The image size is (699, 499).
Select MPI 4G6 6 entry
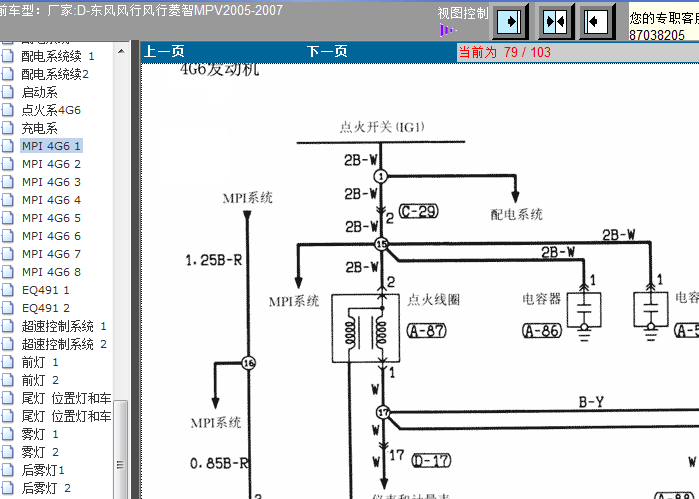click(51, 236)
